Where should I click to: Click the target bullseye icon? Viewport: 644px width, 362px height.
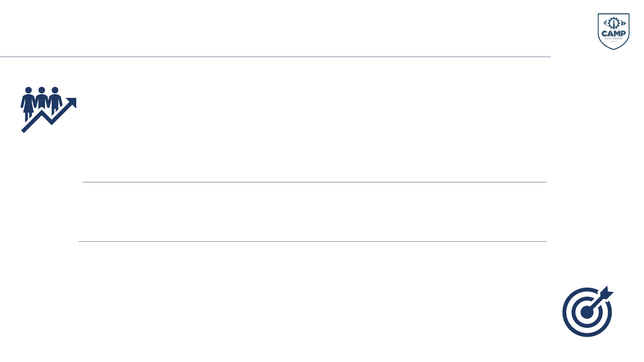click(588, 311)
